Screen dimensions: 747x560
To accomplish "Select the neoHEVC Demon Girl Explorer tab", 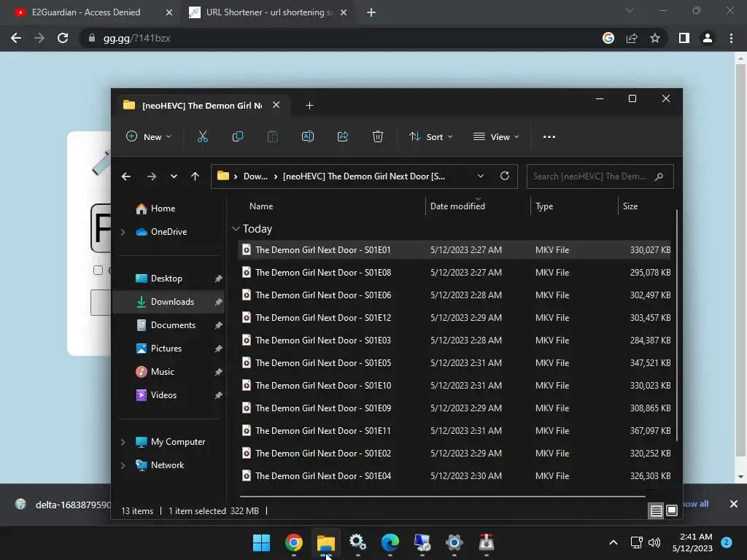I will 201,105.
